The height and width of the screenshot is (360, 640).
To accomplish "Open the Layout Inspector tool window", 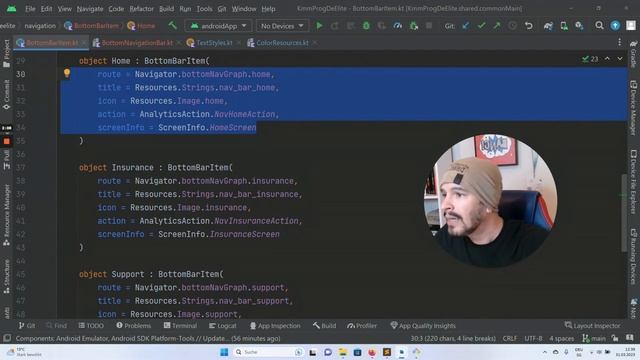I will pyautogui.click(x=593, y=325).
